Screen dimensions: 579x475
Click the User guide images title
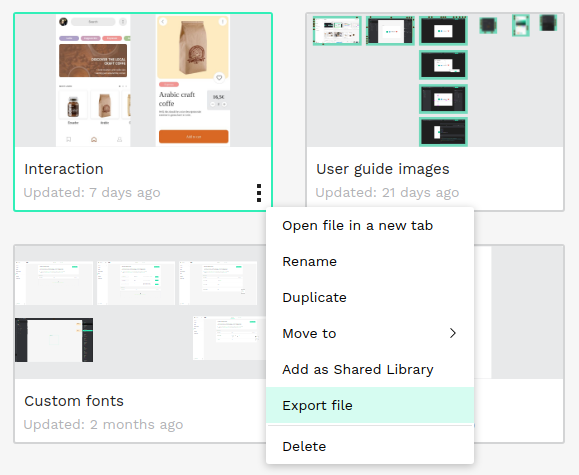tap(383, 169)
